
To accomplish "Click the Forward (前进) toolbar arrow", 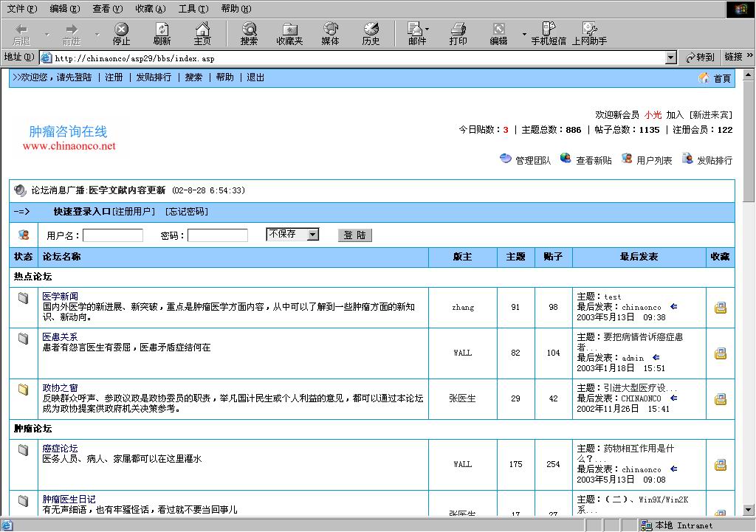I will [72, 34].
